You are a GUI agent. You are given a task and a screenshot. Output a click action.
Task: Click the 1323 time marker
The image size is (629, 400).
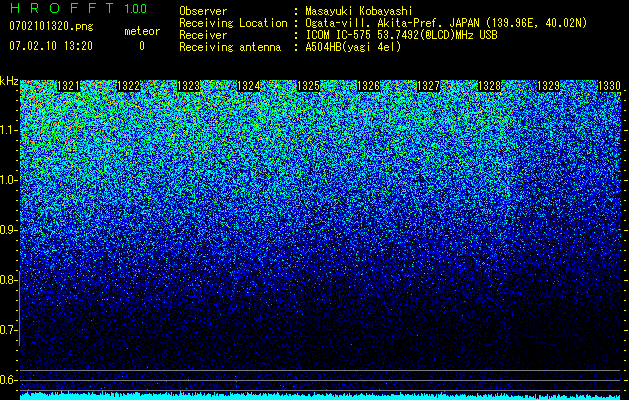pos(189,86)
